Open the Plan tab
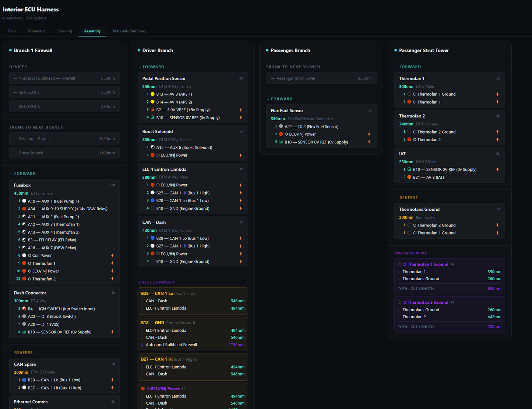Screen dimensions: 532x409 pyautogui.click(x=12, y=31)
